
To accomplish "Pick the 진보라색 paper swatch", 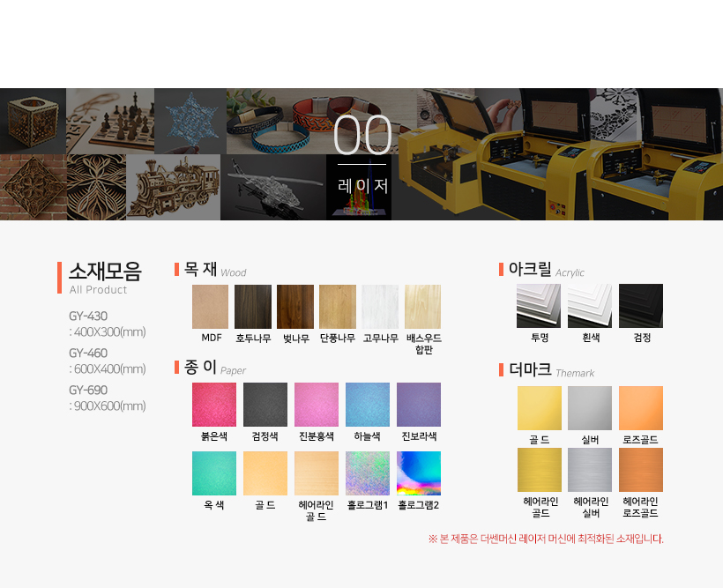I will (419, 405).
